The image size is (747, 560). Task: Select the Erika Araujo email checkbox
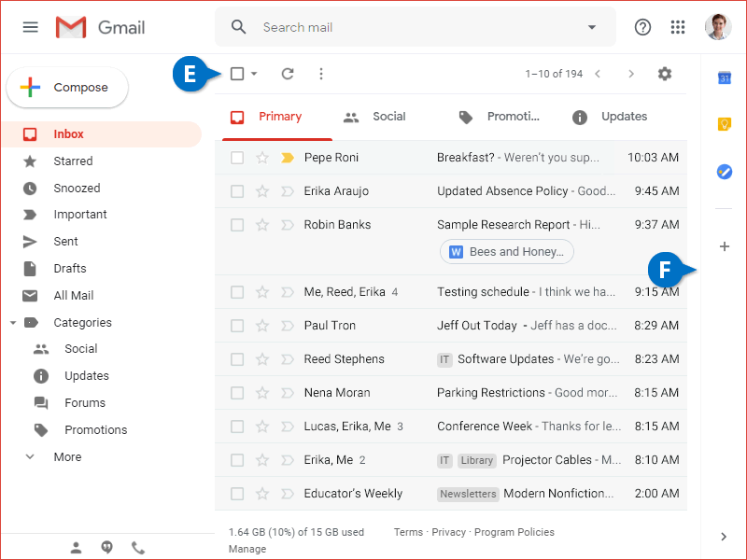pyautogui.click(x=237, y=191)
